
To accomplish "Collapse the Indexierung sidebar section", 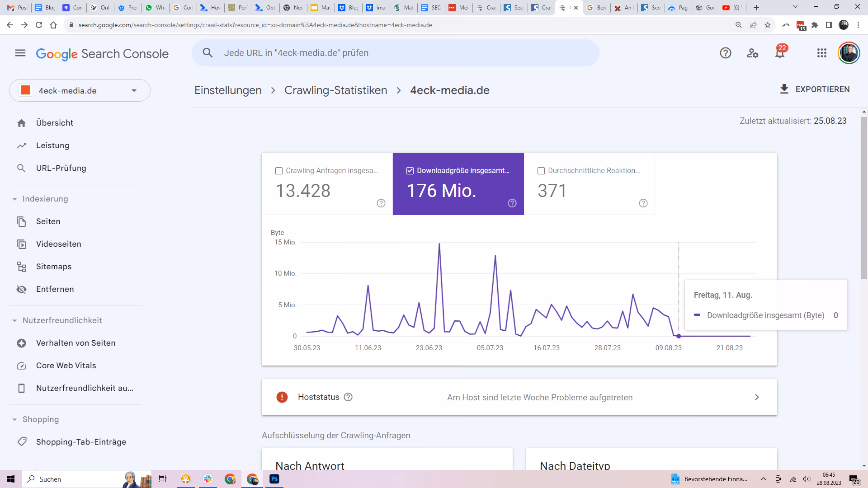I will click(14, 199).
